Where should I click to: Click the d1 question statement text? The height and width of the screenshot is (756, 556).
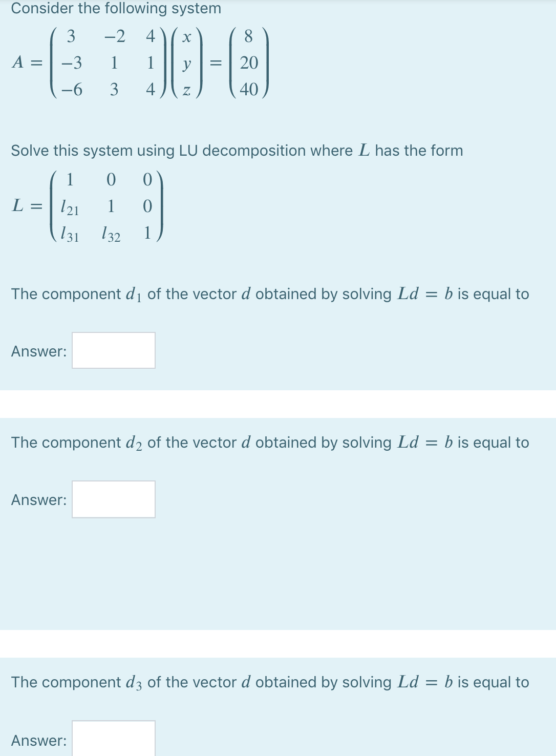click(270, 294)
